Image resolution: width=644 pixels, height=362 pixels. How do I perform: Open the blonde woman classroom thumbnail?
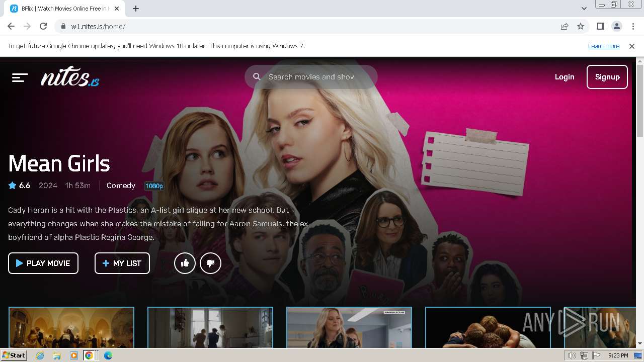click(349, 327)
